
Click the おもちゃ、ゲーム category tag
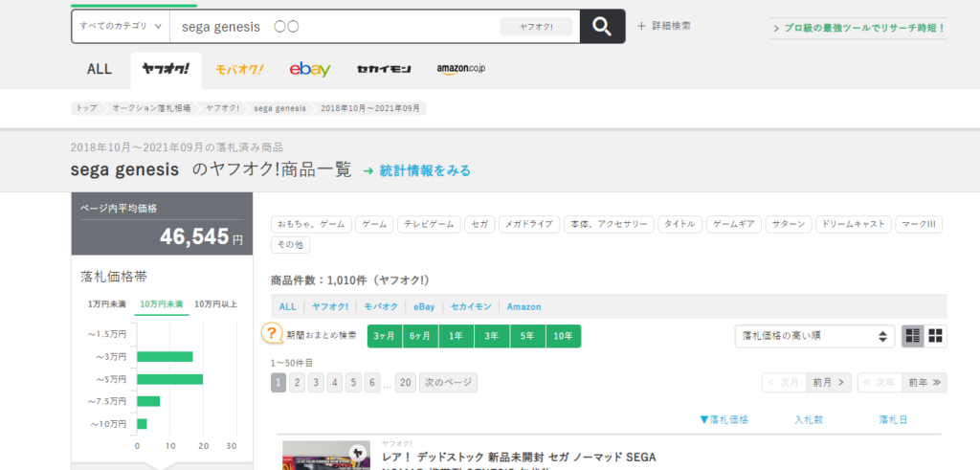(x=311, y=224)
